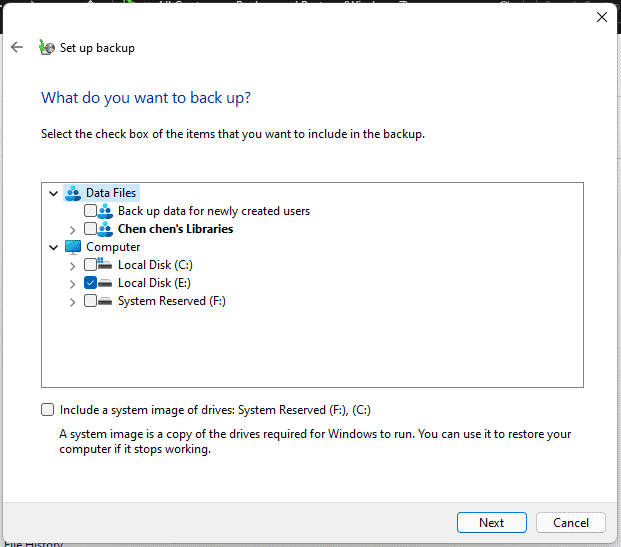Click the Chen chen's Libraries icon
Viewport: 621px width, 547px height.
(x=105, y=229)
